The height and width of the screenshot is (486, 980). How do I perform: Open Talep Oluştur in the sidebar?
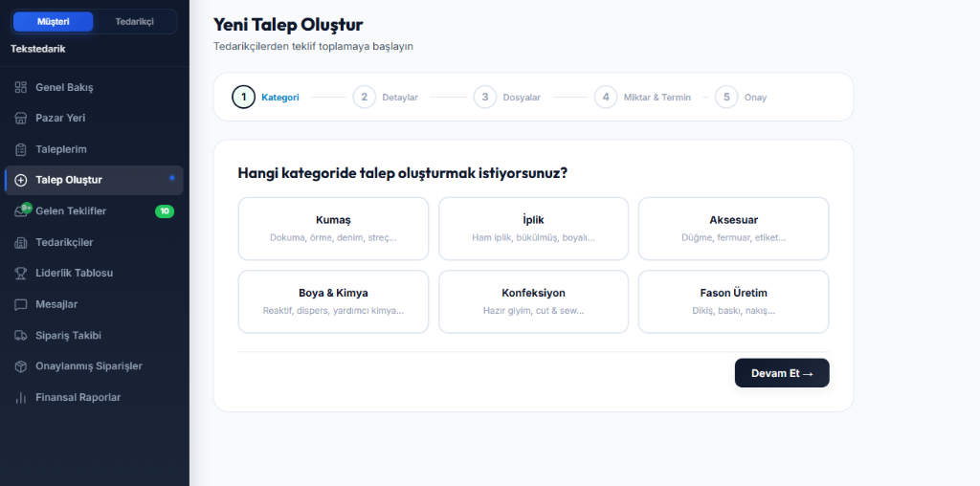click(x=94, y=180)
